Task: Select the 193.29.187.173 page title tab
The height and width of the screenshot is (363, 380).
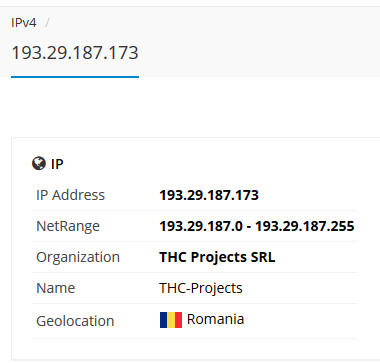Action: 75,53
